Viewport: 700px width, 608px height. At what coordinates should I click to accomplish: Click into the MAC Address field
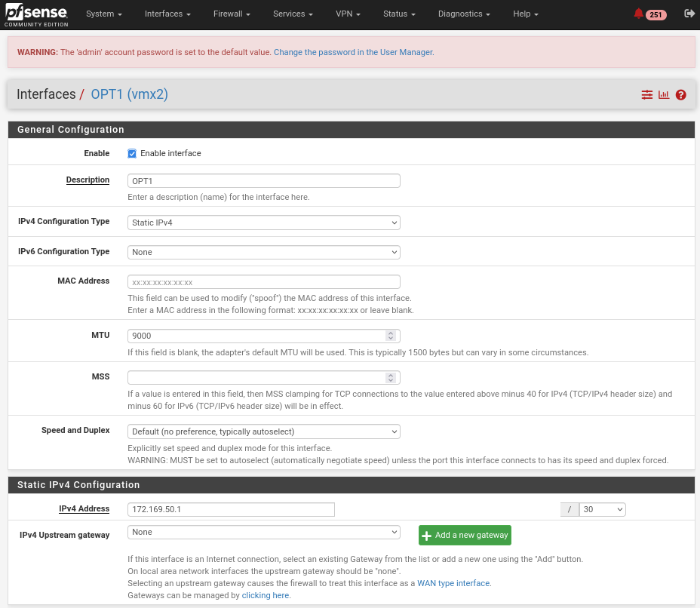coord(264,282)
